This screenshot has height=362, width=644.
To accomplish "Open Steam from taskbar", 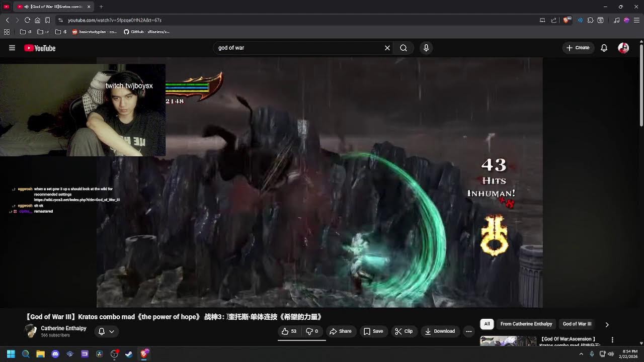I will (129, 354).
